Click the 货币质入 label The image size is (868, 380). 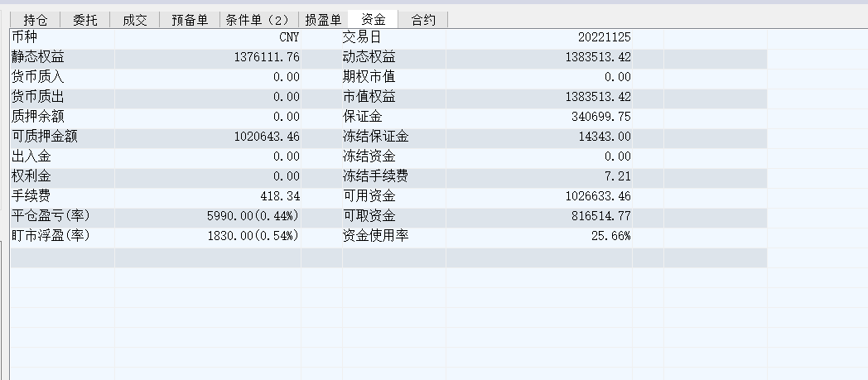37,77
